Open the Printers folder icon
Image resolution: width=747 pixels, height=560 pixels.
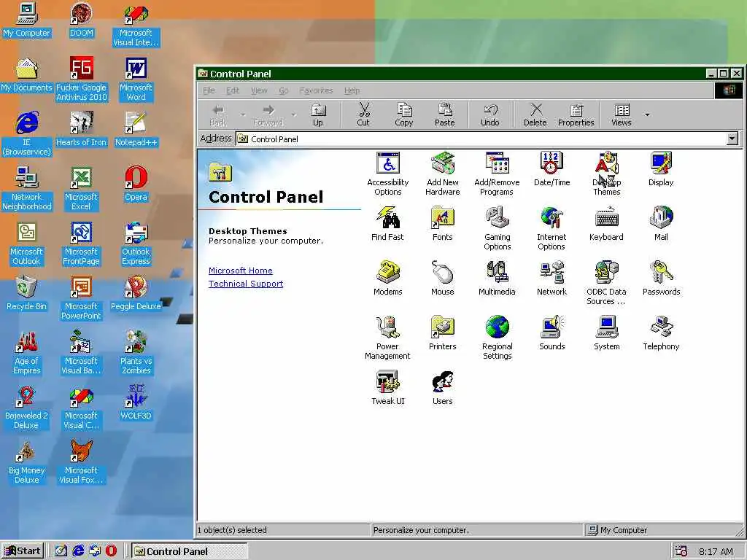click(x=443, y=332)
